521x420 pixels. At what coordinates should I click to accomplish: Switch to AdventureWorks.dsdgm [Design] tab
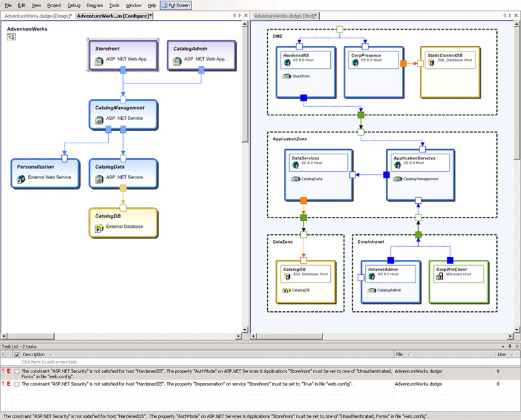38,16
